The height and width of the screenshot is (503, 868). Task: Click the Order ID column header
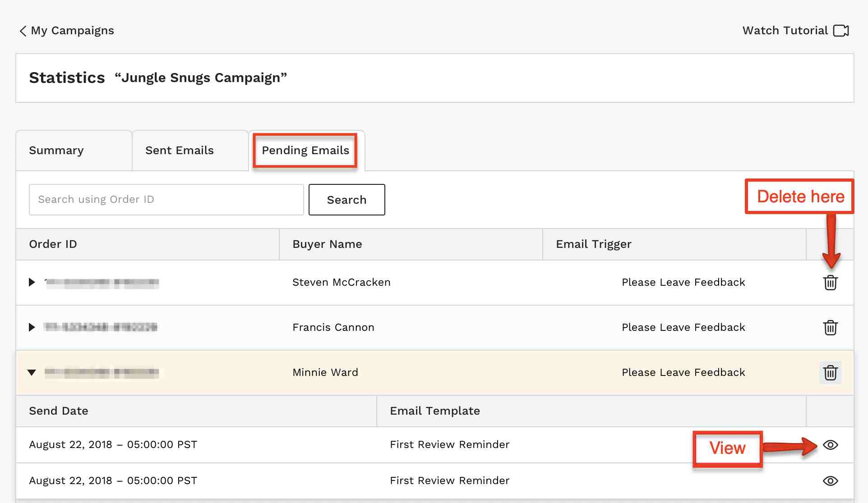148,244
